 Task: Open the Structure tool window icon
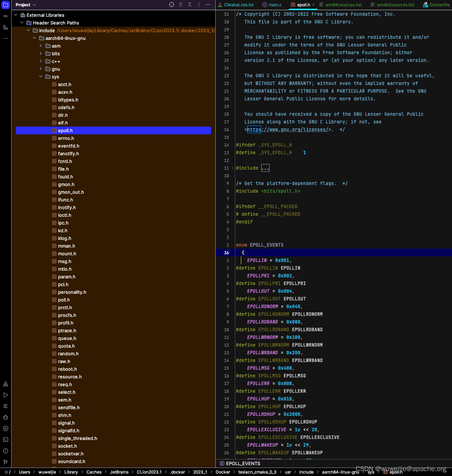coord(6,27)
